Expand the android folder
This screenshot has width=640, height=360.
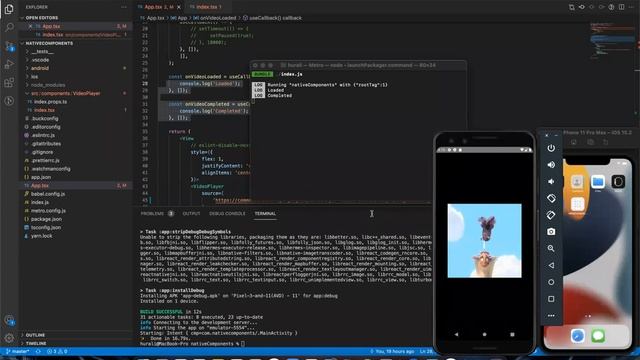tap(40, 68)
